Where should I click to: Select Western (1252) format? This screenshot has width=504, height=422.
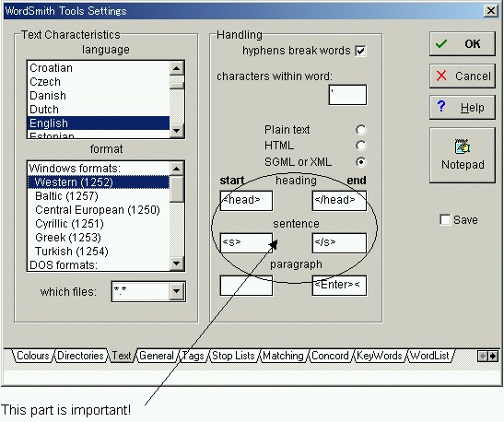tap(99, 182)
